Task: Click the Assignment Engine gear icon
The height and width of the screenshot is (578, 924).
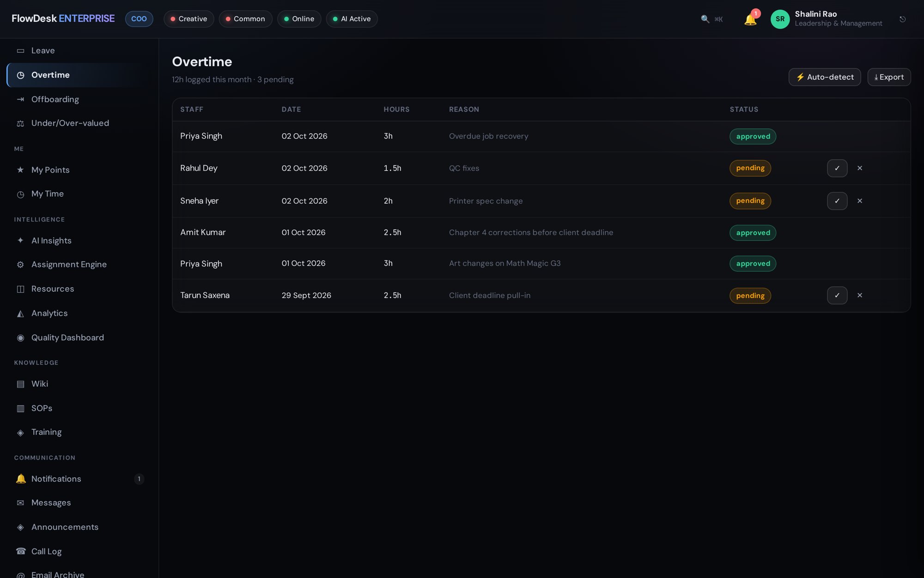Action: [20, 264]
